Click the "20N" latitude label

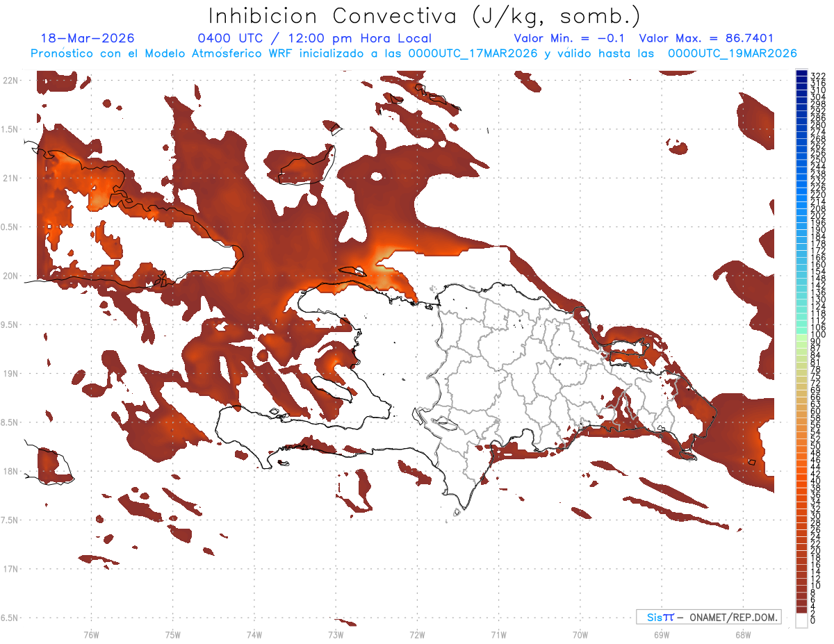point(10,276)
